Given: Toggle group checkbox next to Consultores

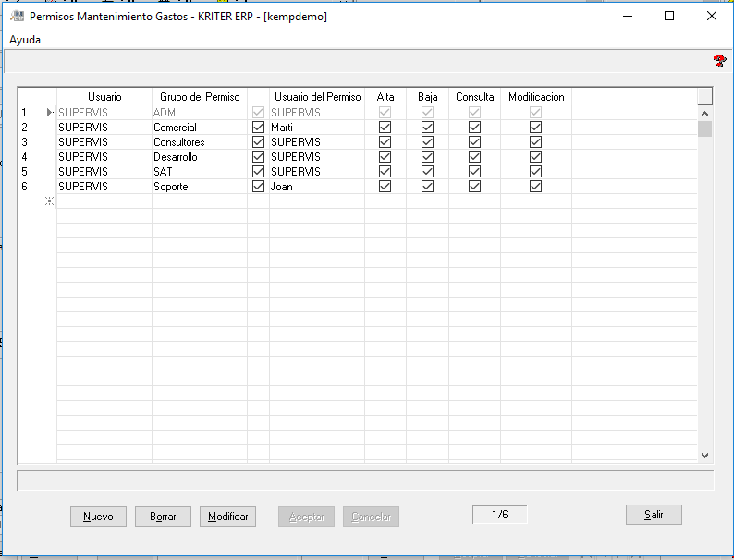Looking at the screenshot, I should tap(258, 142).
